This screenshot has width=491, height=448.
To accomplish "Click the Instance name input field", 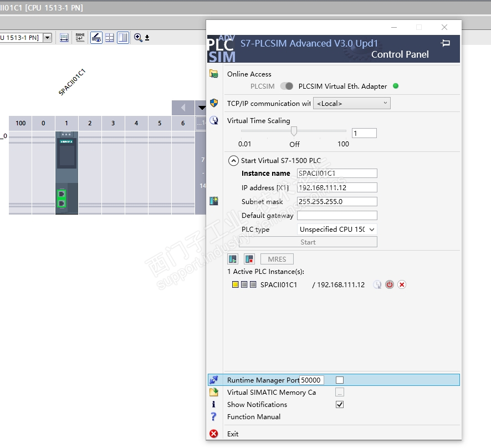I will pyautogui.click(x=337, y=173).
